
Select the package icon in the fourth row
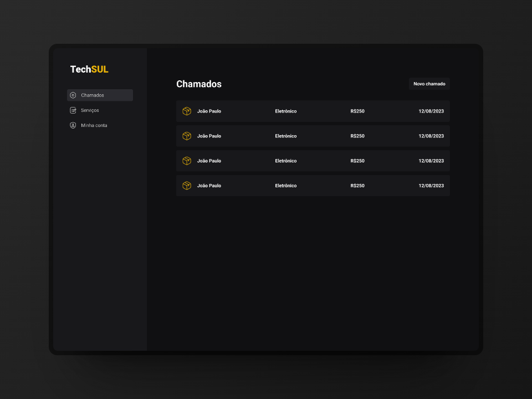click(187, 186)
